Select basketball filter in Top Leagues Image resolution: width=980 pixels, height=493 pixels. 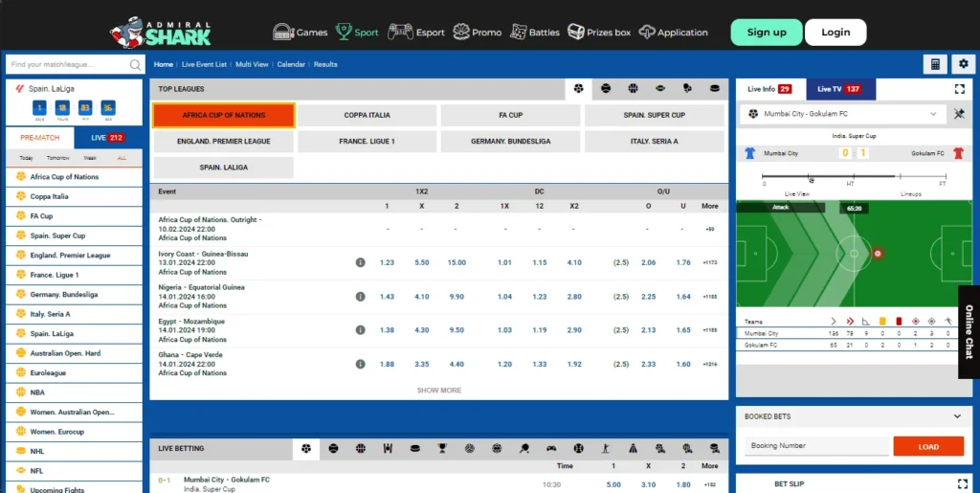tap(633, 89)
